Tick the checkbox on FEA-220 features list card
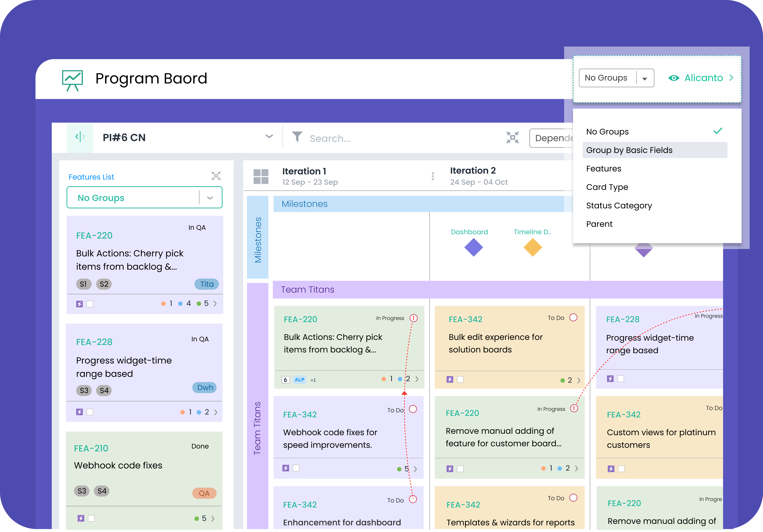The height and width of the screenshot is (532, 763). [90, 304]
